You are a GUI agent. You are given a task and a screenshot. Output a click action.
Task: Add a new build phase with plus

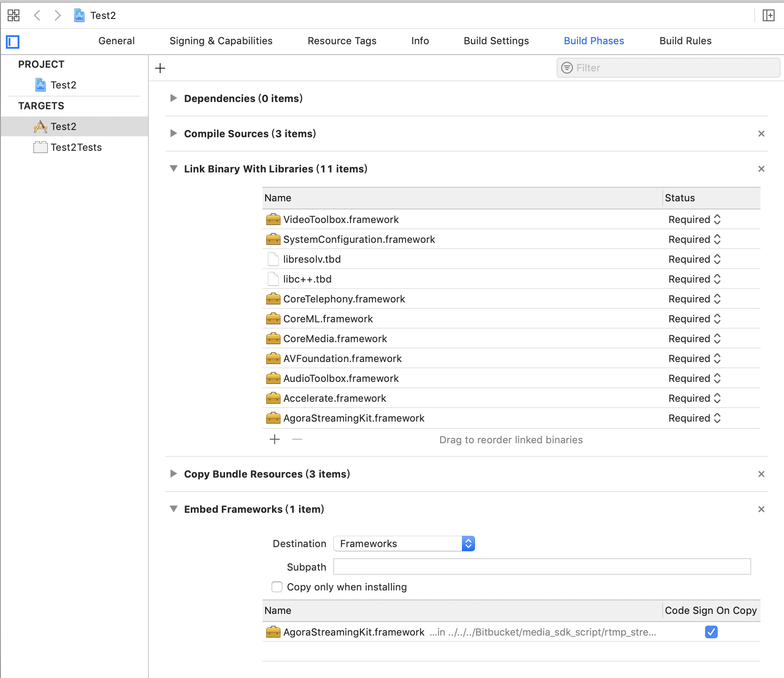[160, 68]
